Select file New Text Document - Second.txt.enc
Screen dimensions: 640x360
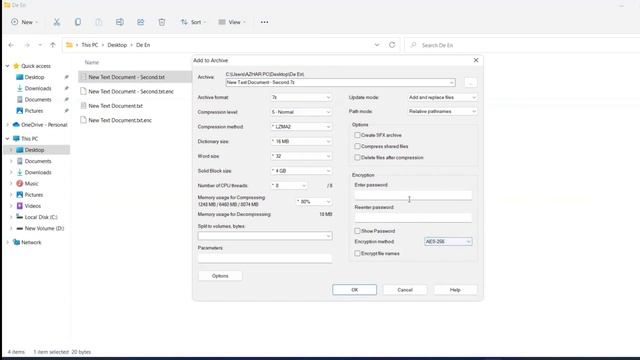pos(131,91)
